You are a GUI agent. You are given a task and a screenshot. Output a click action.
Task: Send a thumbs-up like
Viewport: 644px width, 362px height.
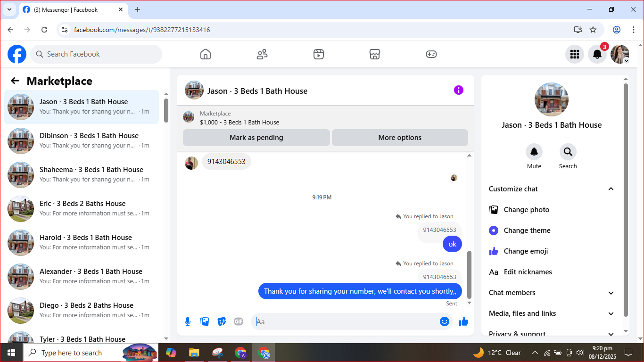[x=463, y=321]
